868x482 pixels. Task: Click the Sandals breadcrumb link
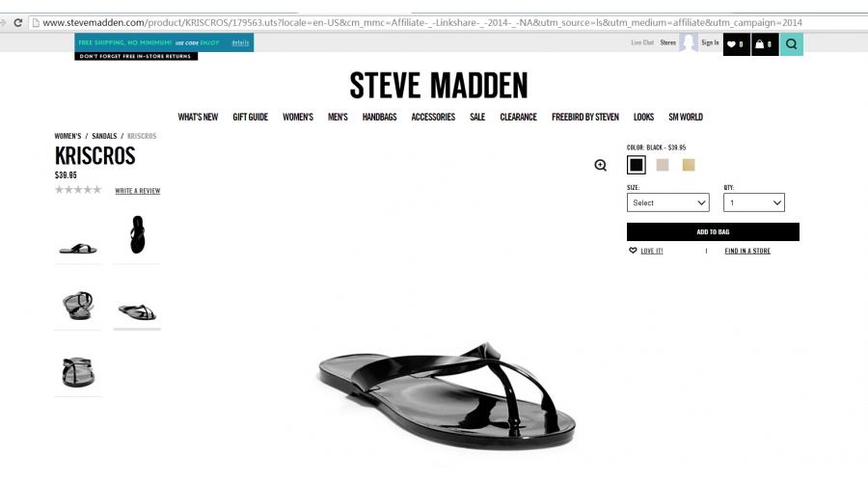pyautogui.click(x=104, y=136)
